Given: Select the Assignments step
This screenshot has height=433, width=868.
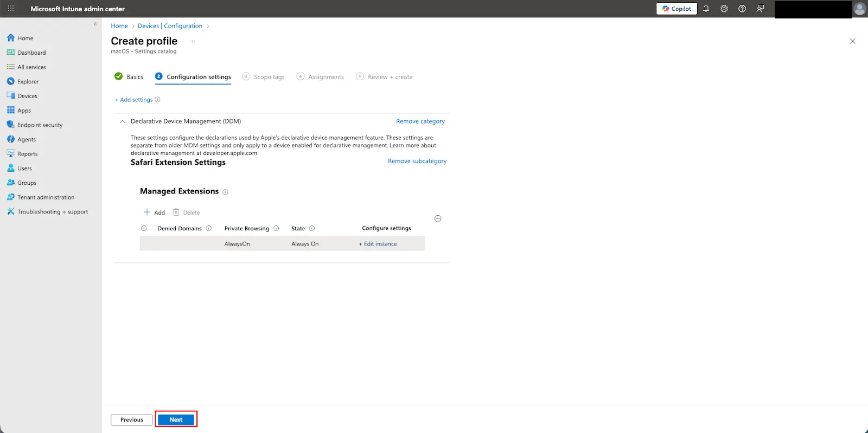Looking at the screenshot, I should [320, 77].
